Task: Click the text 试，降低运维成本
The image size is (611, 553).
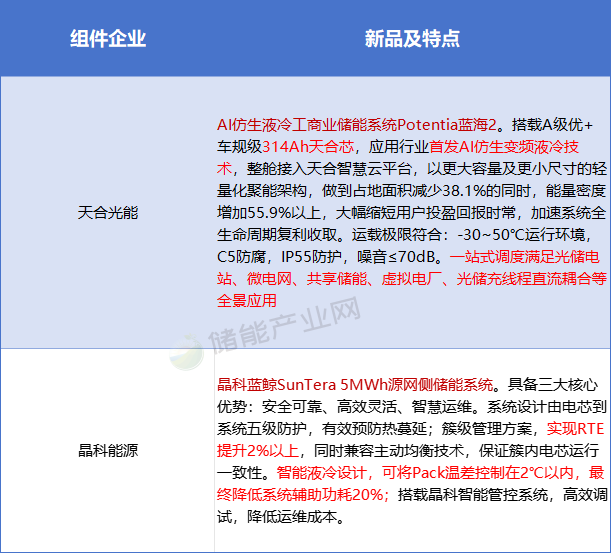Action: click(x=277, y=517)
